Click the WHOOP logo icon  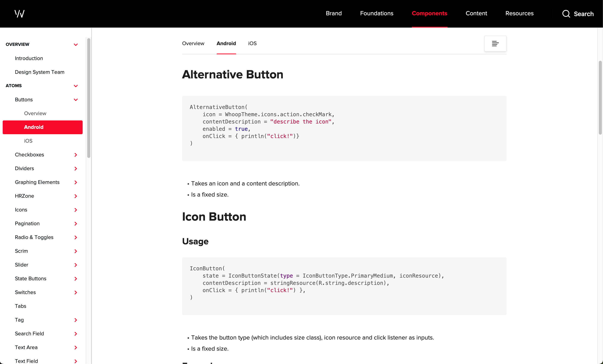19,14
